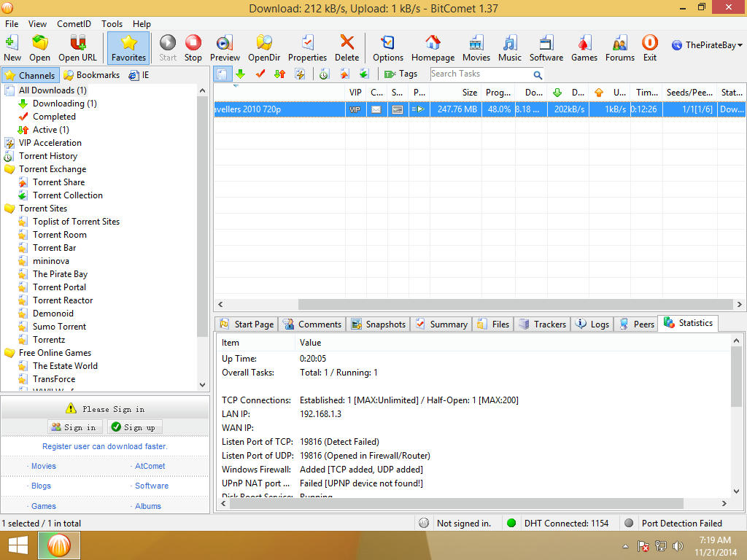This screenshot has height=560, width=747.
Task: Click the BitComet taskbar icon
Action: click(x=59, y=545)
